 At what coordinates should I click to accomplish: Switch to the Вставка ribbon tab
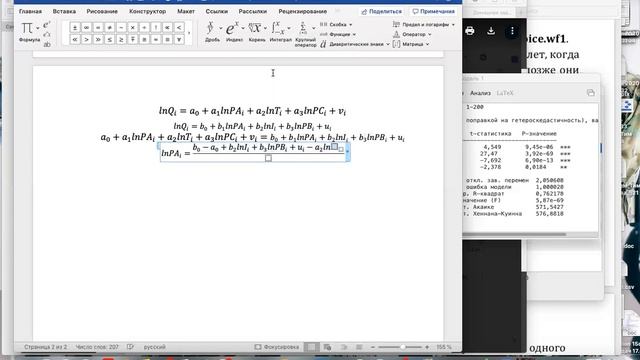click(64, 11)
